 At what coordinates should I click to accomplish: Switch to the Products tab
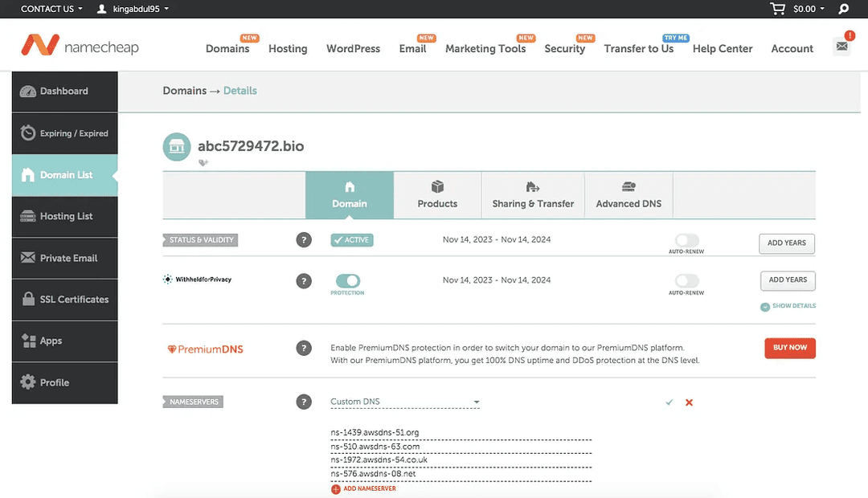[437, 195]
